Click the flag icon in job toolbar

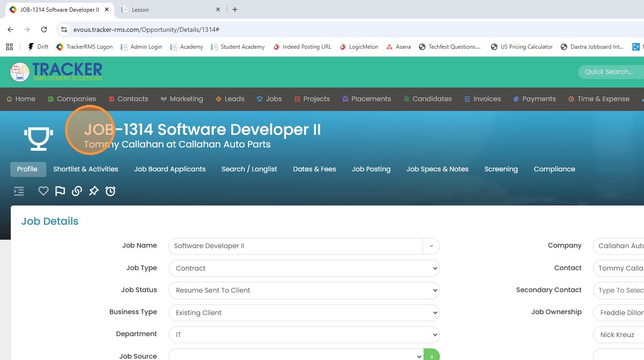pyautogui.click(x=60, y=191)
